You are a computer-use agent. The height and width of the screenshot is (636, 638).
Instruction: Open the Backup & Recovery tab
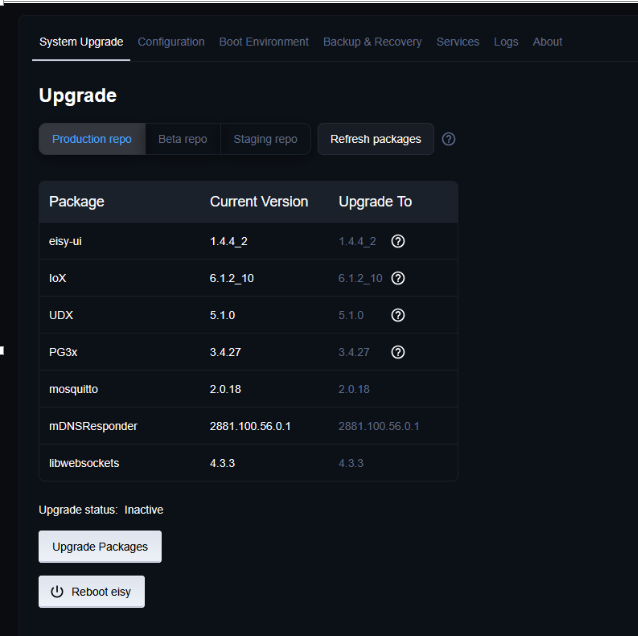point(372,42)
